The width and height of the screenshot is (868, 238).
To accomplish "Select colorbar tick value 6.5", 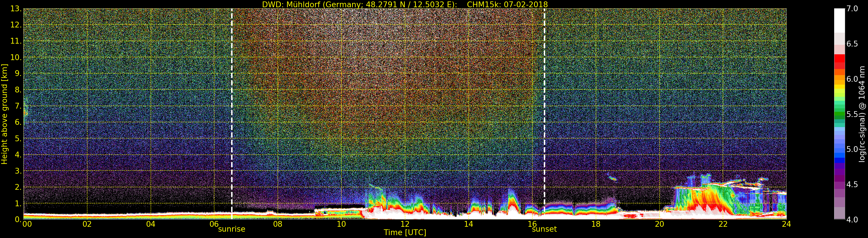I will (x=852, y=44).
